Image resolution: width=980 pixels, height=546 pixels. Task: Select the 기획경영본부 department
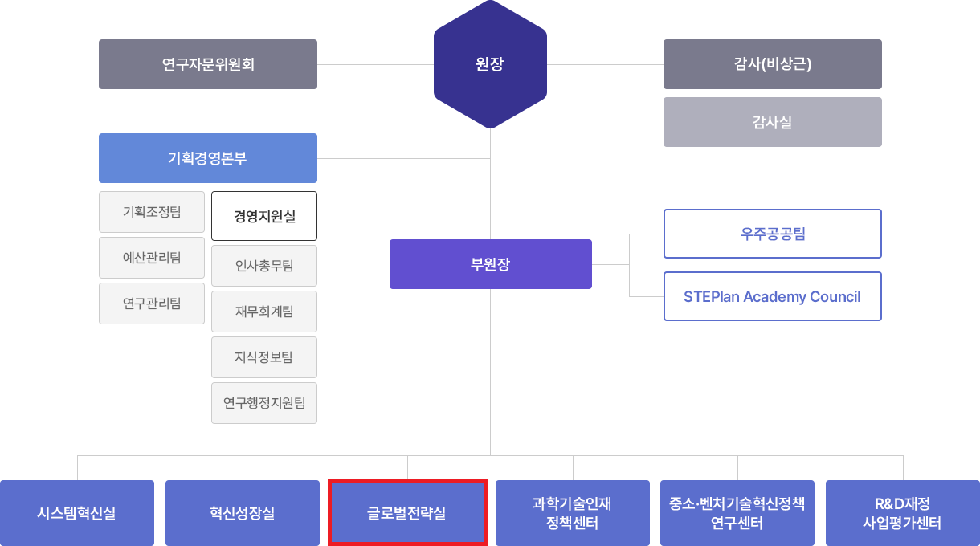point(208,158)
